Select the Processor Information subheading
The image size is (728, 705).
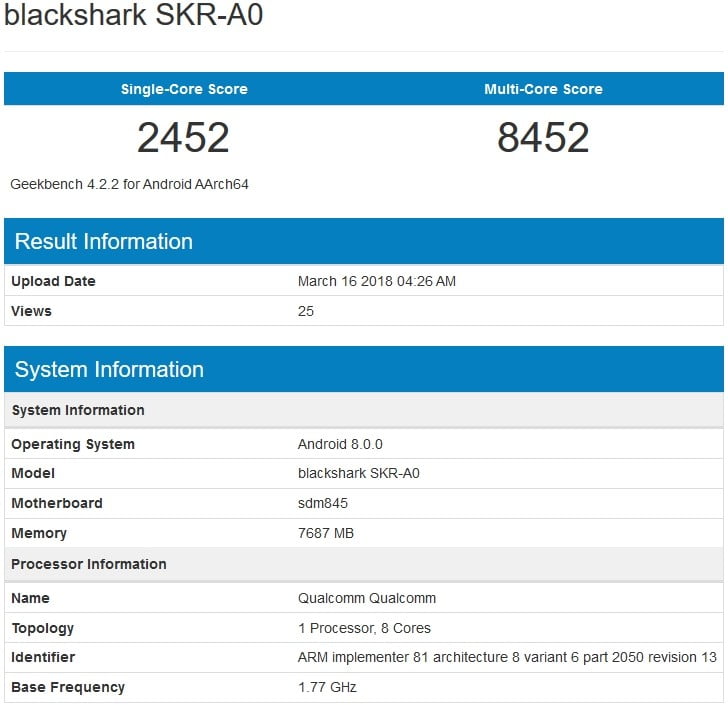pos(88,564)
